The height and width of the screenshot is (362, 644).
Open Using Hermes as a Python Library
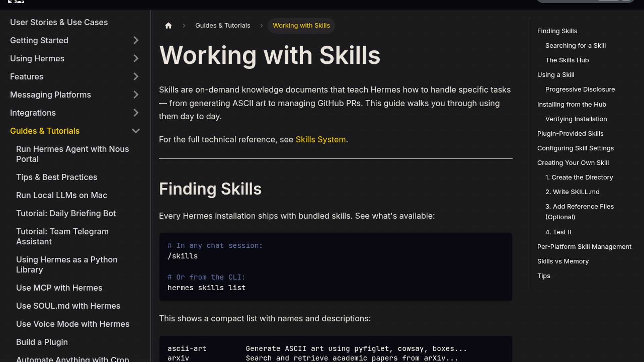[67, 265]
